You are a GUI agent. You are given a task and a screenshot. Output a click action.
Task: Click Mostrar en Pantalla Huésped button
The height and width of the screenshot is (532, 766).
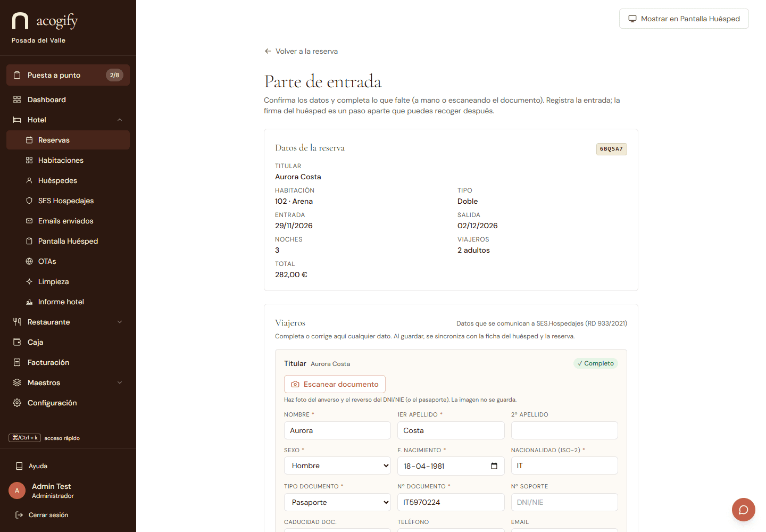(684, 19)
